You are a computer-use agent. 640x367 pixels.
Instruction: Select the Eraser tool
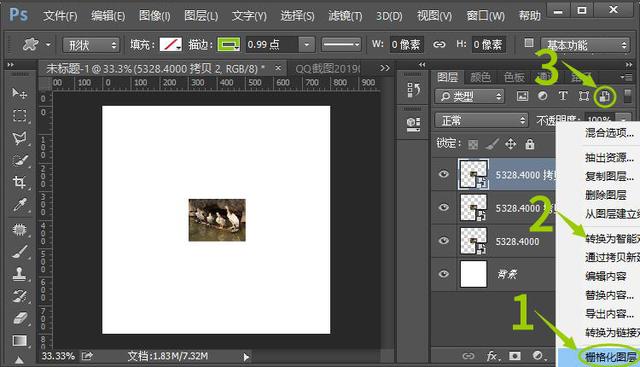19,318
